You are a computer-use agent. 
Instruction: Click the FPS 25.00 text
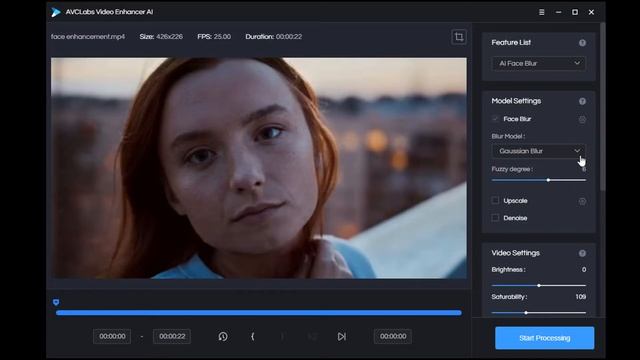click(x=214, y=37)
